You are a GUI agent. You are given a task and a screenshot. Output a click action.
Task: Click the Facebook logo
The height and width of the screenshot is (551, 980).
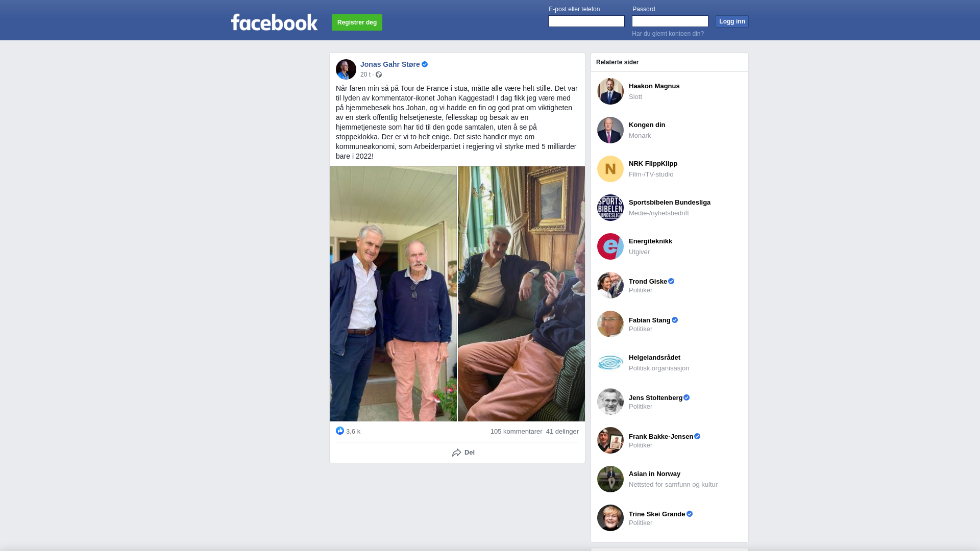coord(274,22)
